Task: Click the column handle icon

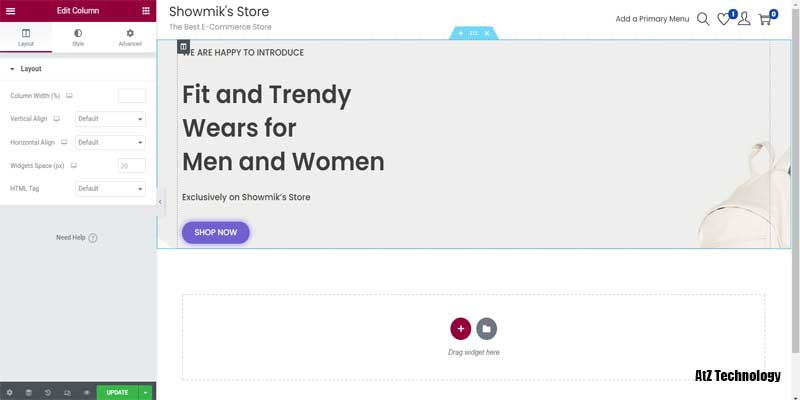Action: click(x=183, y=46)
